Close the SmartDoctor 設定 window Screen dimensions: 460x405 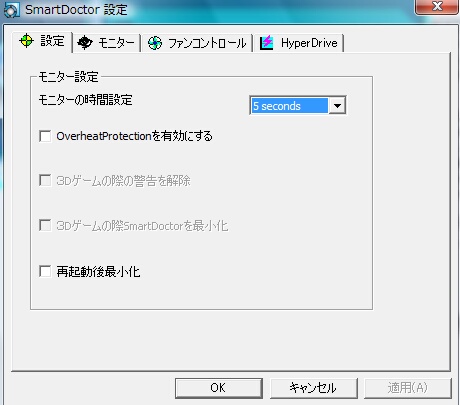point(437,7)
